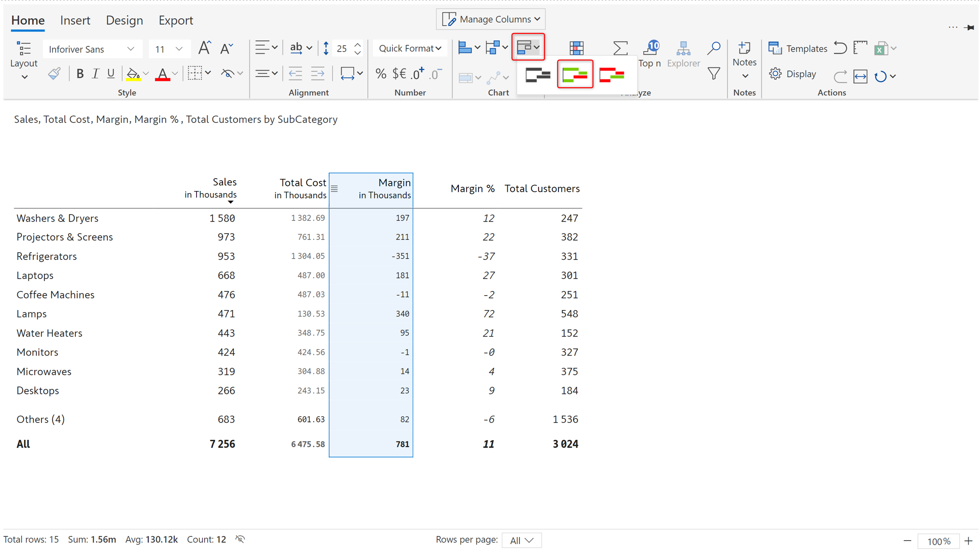980x553 pixels.
Task: Open the funnel filter tool
Action: coord(713,74)
